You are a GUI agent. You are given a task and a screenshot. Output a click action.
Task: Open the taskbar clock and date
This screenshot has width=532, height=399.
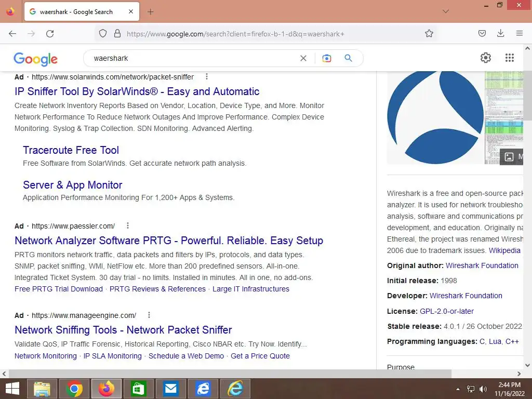coord(509,389)
